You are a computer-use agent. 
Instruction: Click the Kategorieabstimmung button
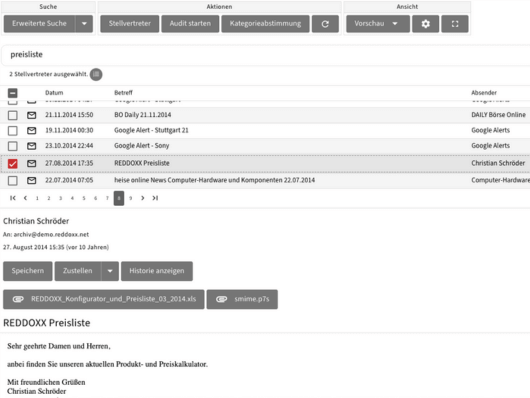pyautogui.click(x=265, y=24)
